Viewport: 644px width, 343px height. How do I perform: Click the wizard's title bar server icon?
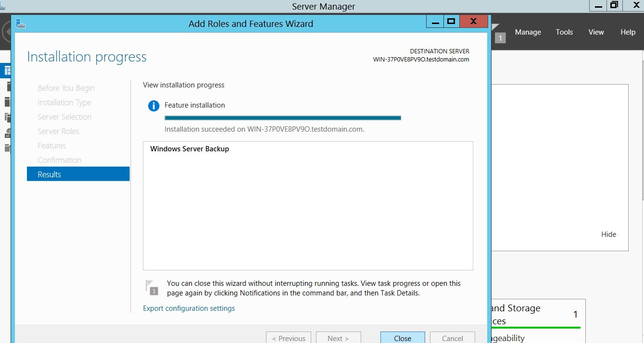pyautogui.click(x=21, y=24)
